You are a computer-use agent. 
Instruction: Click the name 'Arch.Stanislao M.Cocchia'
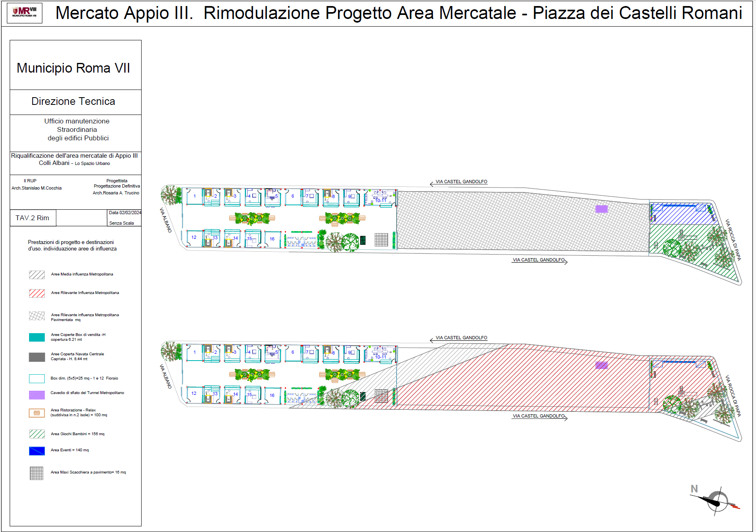[x=37, y=188]
